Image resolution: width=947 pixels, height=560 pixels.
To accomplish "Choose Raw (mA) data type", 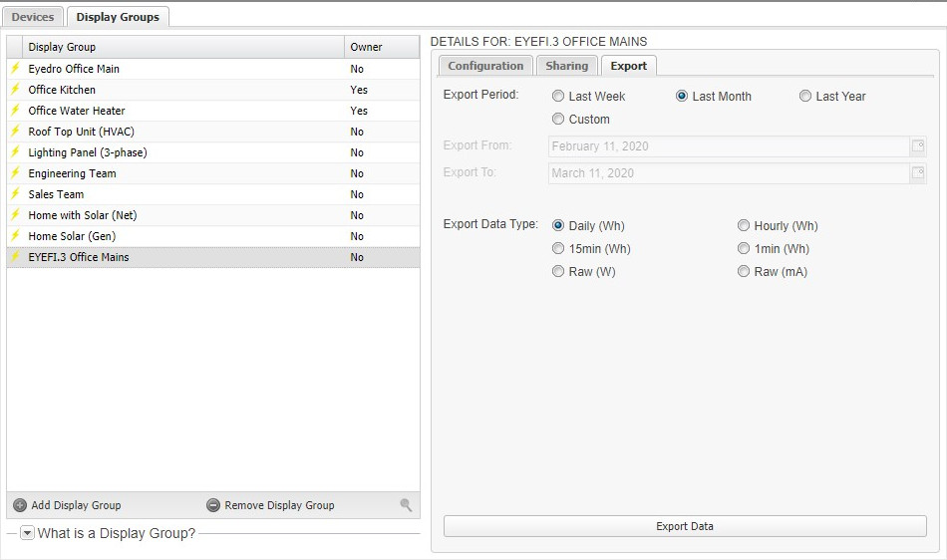I will [x=744, y=272].
